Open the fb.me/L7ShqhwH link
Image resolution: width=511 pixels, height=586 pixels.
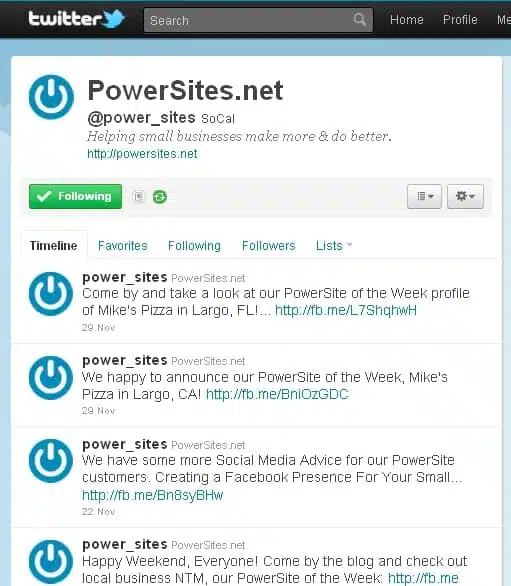pos(346,310)
